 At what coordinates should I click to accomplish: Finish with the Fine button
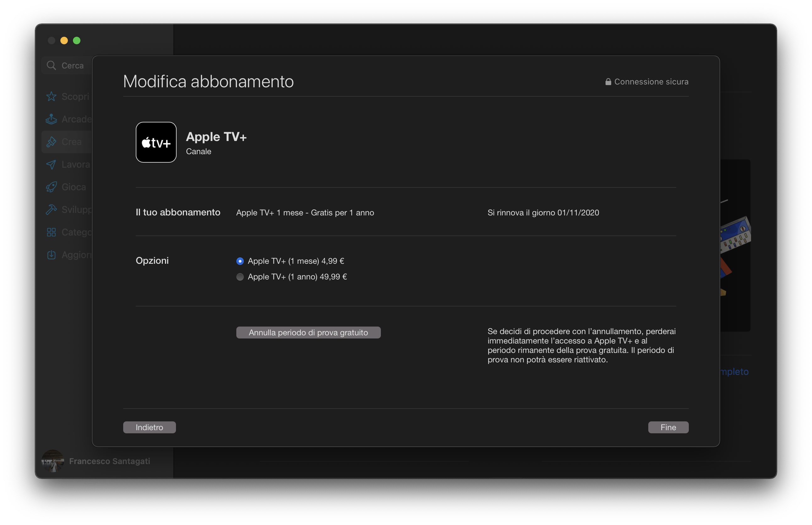(668, 427)
